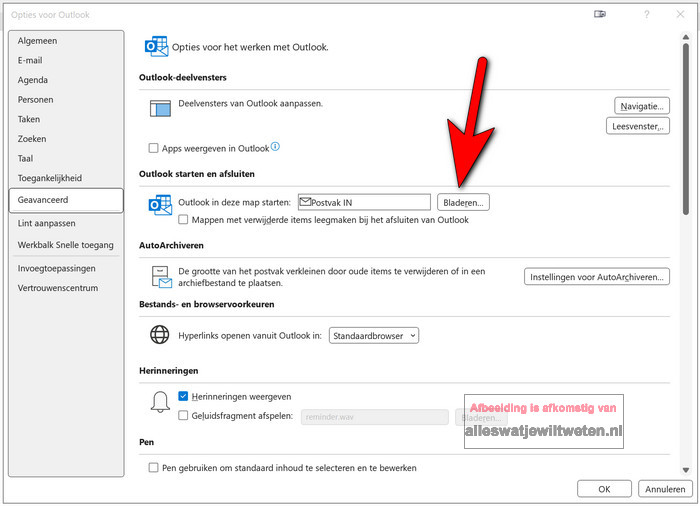This screenshot has width=700, height=506.
Task: Close the Opties voor Outlook dialog
Action: coord(680,14)
